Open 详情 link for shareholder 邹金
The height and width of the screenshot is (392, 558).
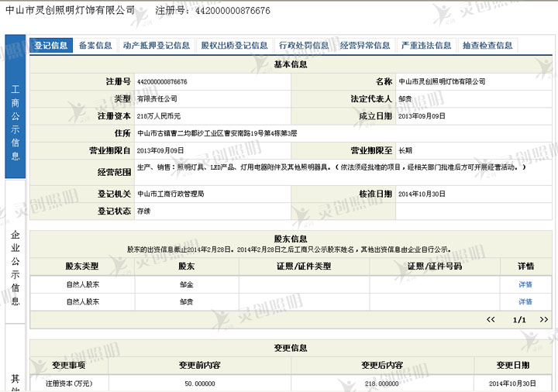pos(525,284)
